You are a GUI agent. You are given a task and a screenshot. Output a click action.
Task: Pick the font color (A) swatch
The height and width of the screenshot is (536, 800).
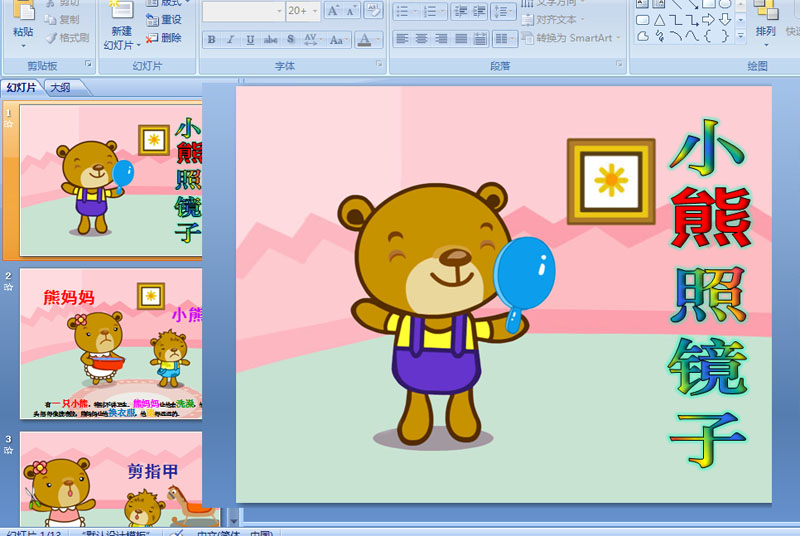click(364, 39)
